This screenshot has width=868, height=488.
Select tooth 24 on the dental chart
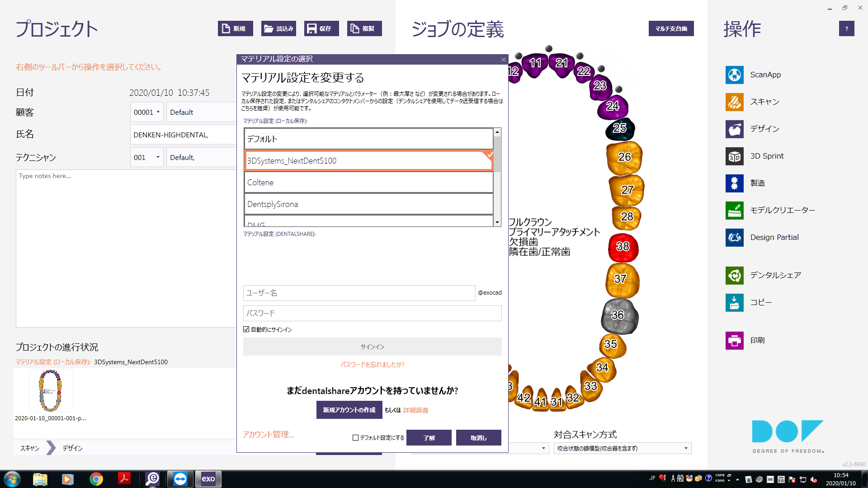tap(613, 107)
